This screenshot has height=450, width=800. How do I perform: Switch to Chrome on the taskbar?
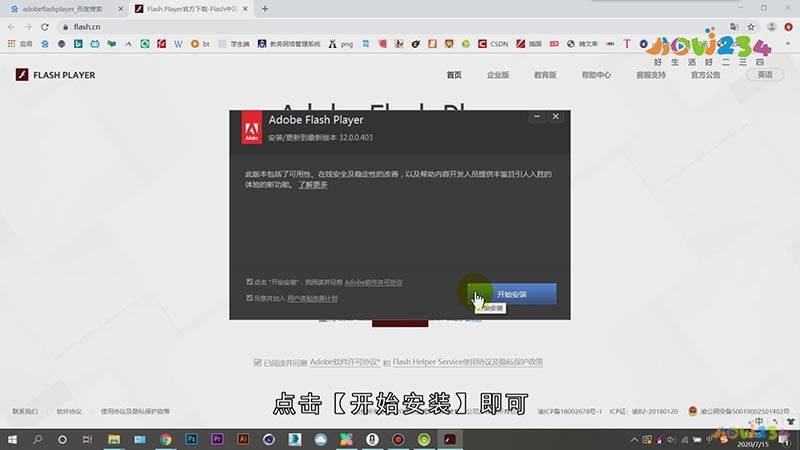(165, 439)
